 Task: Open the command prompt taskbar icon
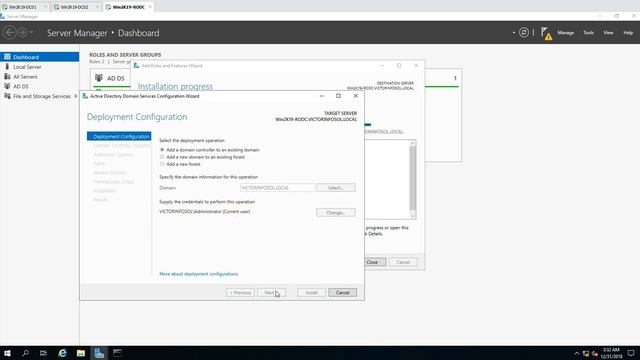click(x=118, y=353)
